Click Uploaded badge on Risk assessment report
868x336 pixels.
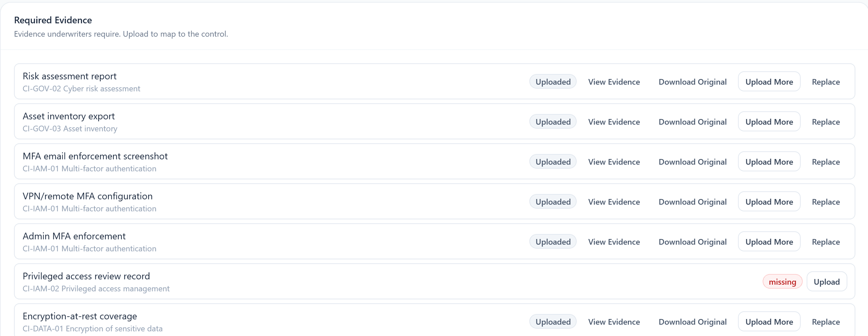click(x=553, y=82)
